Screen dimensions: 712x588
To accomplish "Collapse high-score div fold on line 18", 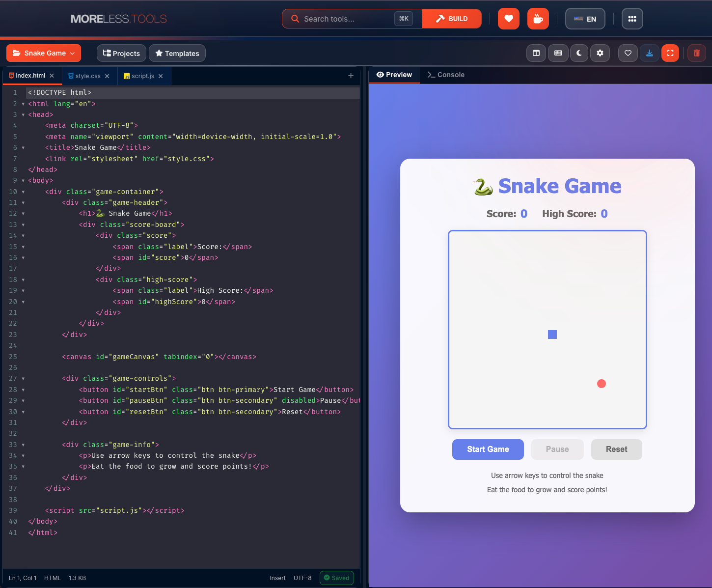I will coord(23,280).
